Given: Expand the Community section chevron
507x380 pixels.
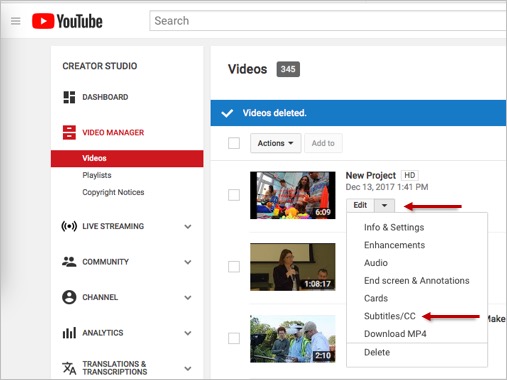Looking at the screenshot, I should tap(188, 262).
